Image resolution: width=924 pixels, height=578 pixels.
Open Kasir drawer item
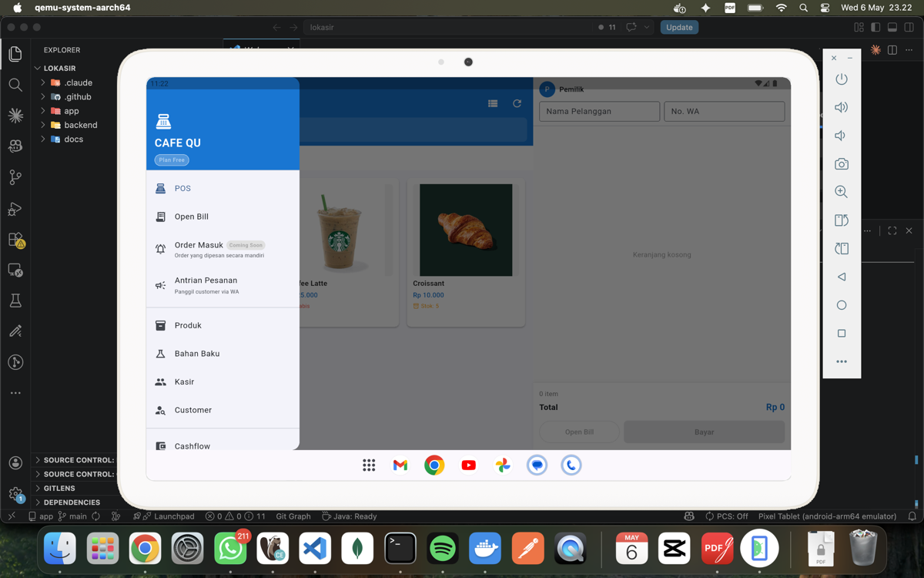click(223, 381)
